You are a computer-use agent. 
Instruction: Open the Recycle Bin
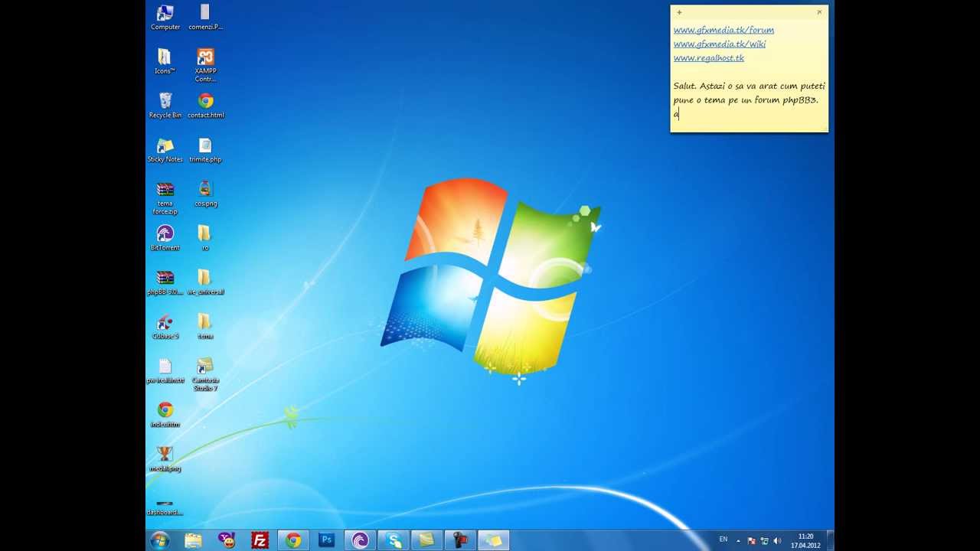coord(165,106)
